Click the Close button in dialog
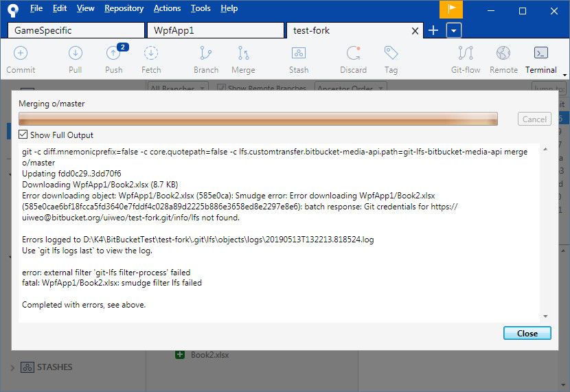This screenshot has height=392, width=570. (x=527, y=333)
